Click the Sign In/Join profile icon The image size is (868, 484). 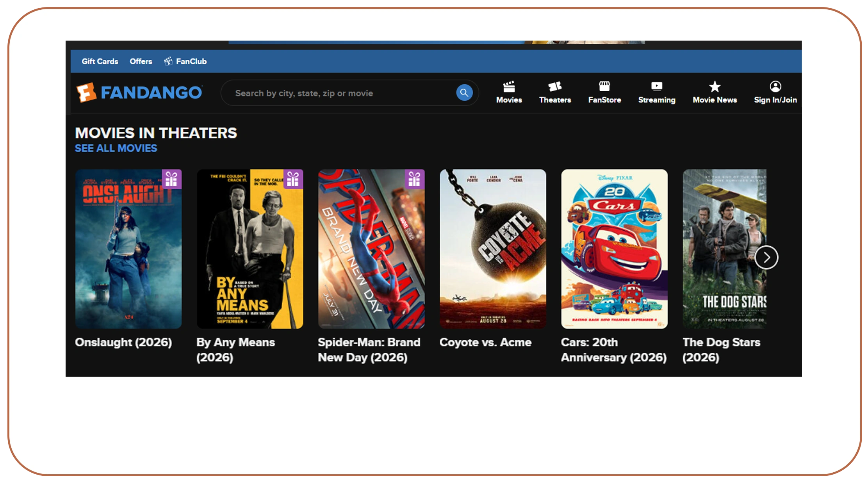click(775, 86)
